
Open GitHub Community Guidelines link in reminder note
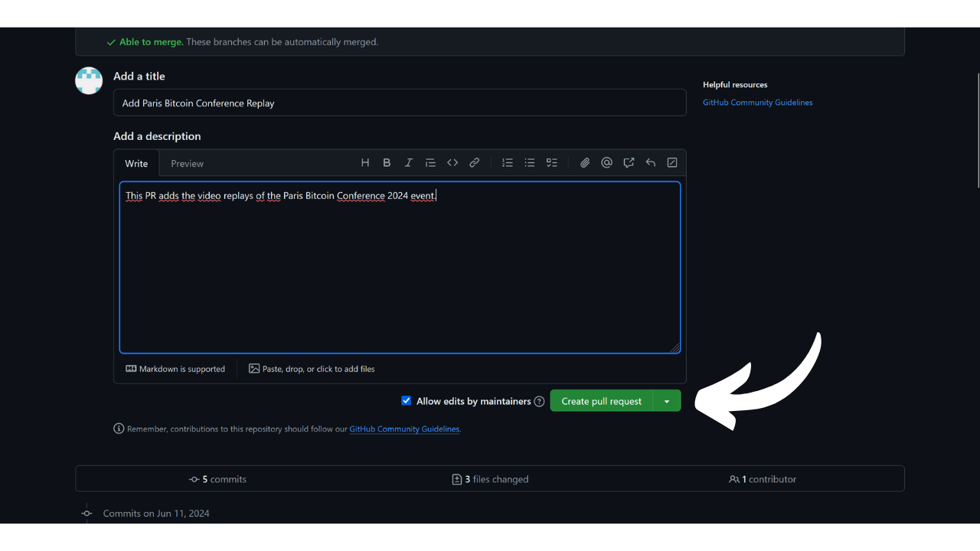point(404,429)
